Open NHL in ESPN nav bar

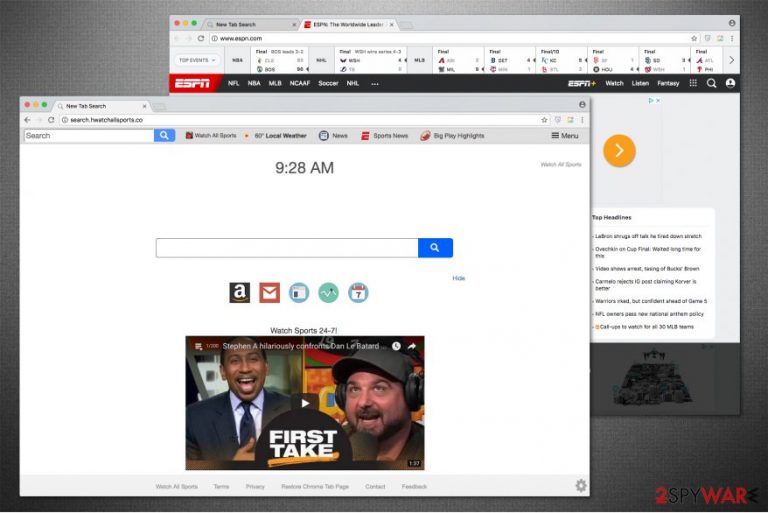tap(353, 84)
